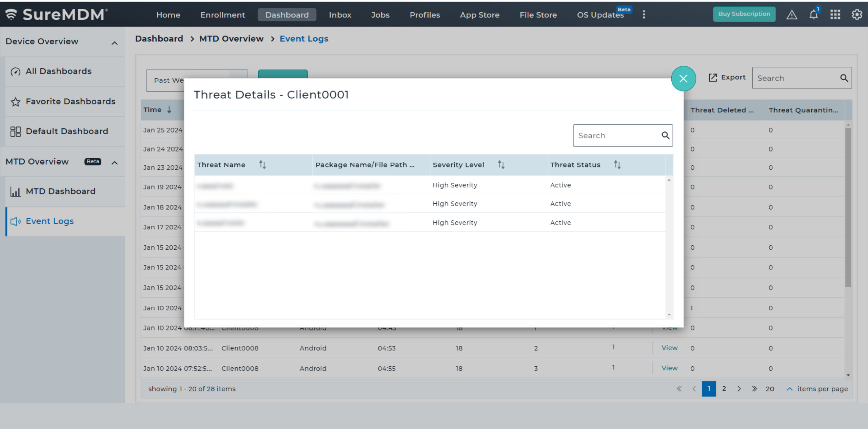Select page 1 in the pagination
The width and height of the screenshot is (868, 429).
point(709,389)
